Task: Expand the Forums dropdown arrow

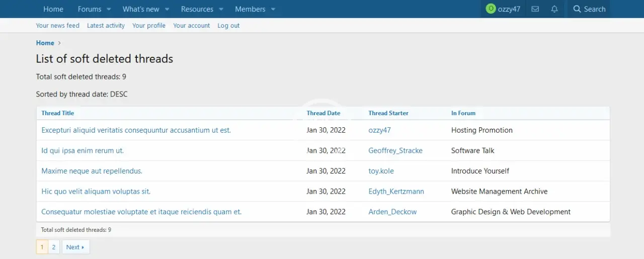Action: tap(109, 9)
